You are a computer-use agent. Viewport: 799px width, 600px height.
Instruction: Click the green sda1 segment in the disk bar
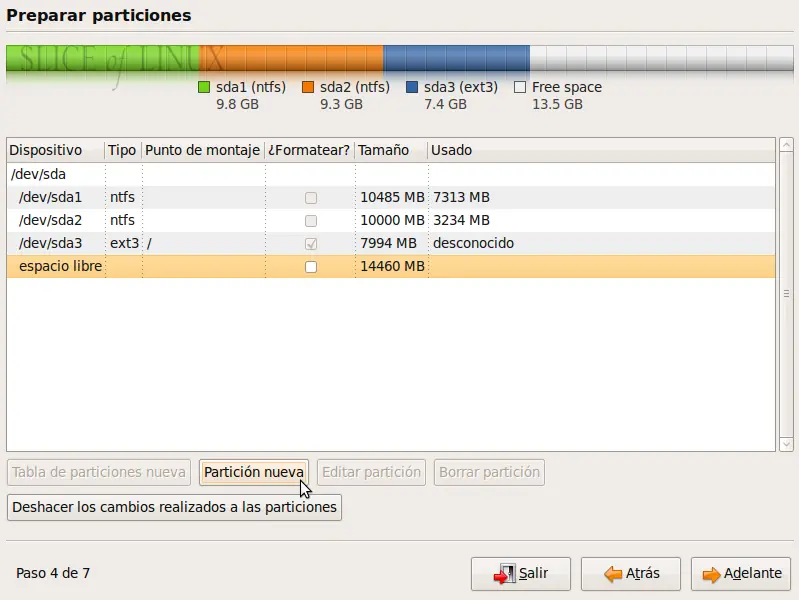102,58
